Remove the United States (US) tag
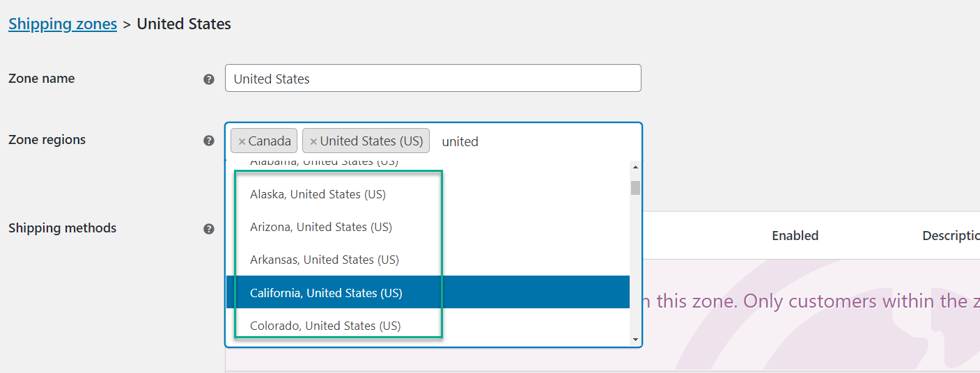 coord(313,141)
